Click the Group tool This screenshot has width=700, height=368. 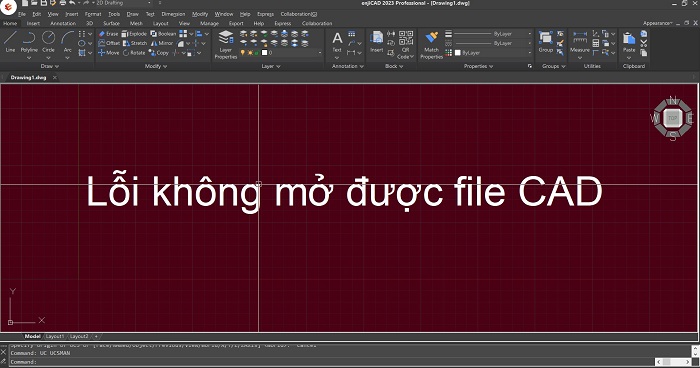tap(546, 41)
